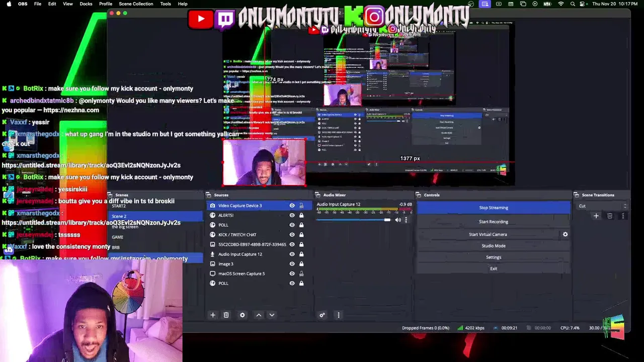The image size is (644, 362).
Task: Hide Audio Input Capture 12 source
Action: coord(292,254)
